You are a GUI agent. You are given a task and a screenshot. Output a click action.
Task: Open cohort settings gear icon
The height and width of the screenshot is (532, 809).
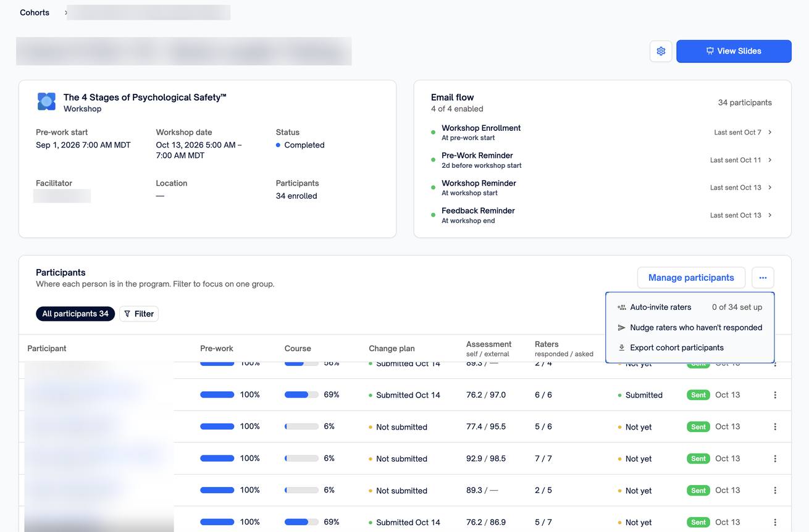661,51
